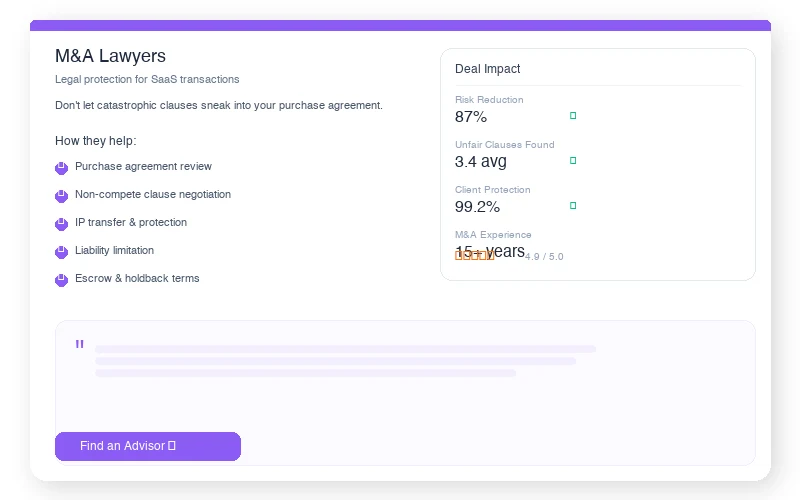Screen dimensions: 800x500
Task: Click the Legal protection for SaaS transactions subtitle
Action: (147, 79)
